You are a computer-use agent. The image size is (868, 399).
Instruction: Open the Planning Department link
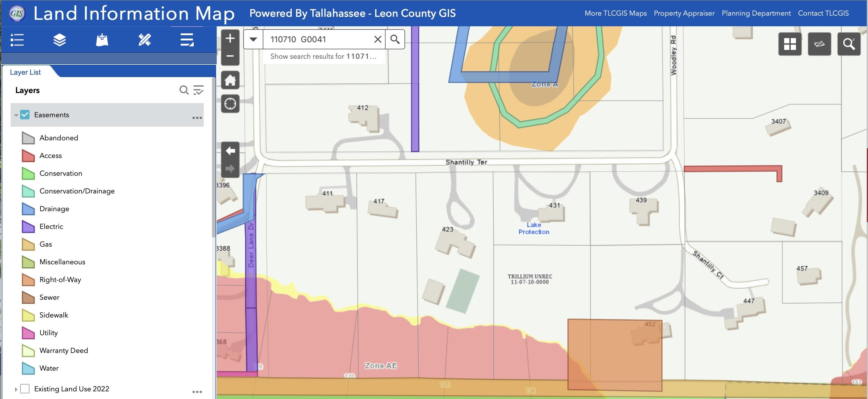coord(756,13)
